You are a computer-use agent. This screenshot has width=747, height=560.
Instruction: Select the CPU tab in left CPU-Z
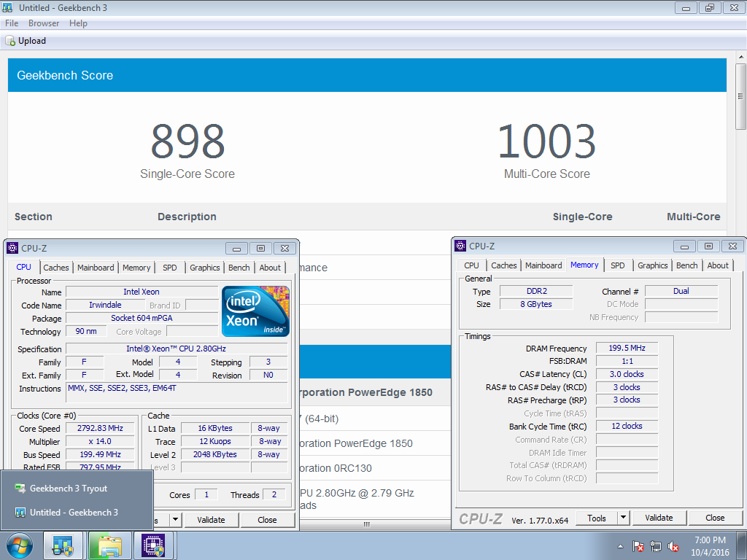click(x=24, y=267)
